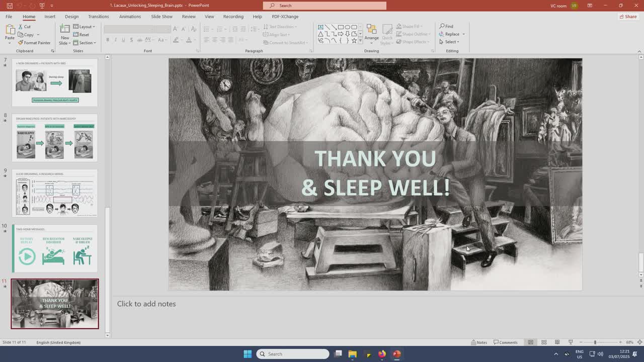The width and height of the screenshot is (644, 362).
Task: Open the File menu
Action: click(9, 17)
